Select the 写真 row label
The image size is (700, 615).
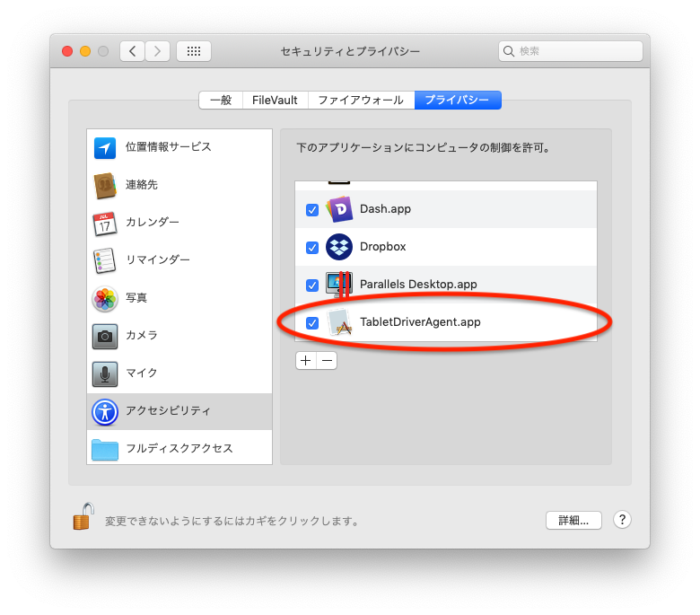tap(136, 298)
